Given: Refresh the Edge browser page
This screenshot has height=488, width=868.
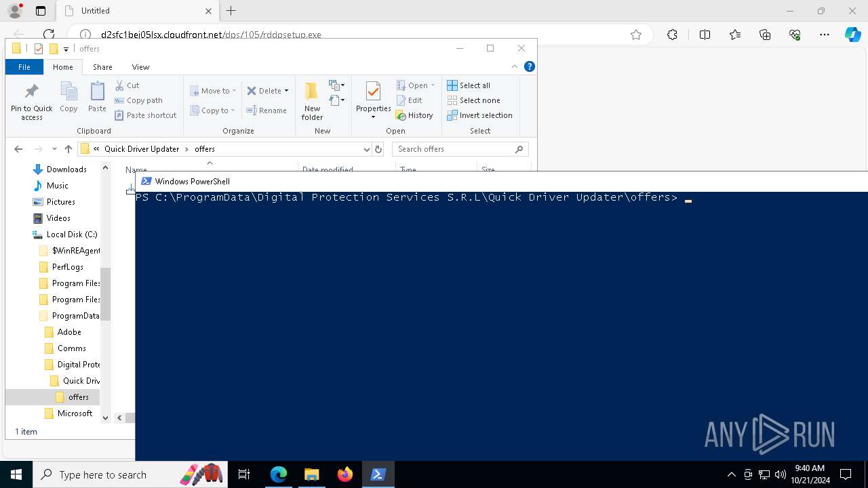Looking at the screenshot, I should coord(49,35).
